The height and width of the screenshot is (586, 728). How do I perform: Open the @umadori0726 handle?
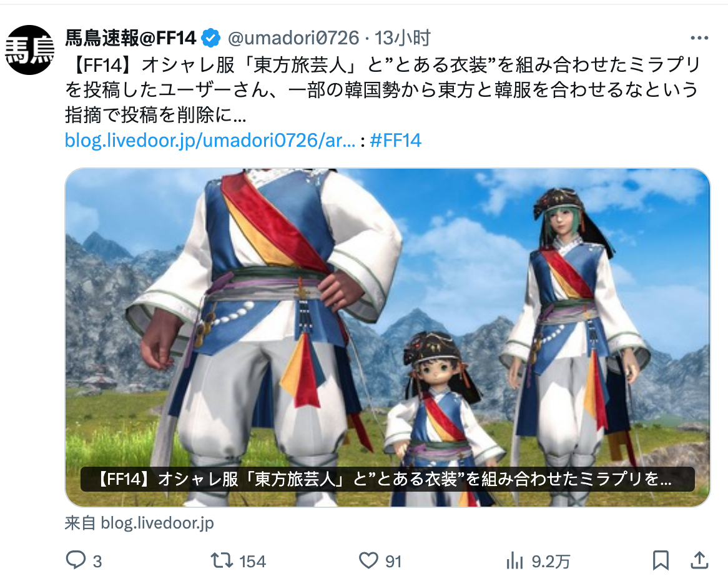[x=293, y=38]
